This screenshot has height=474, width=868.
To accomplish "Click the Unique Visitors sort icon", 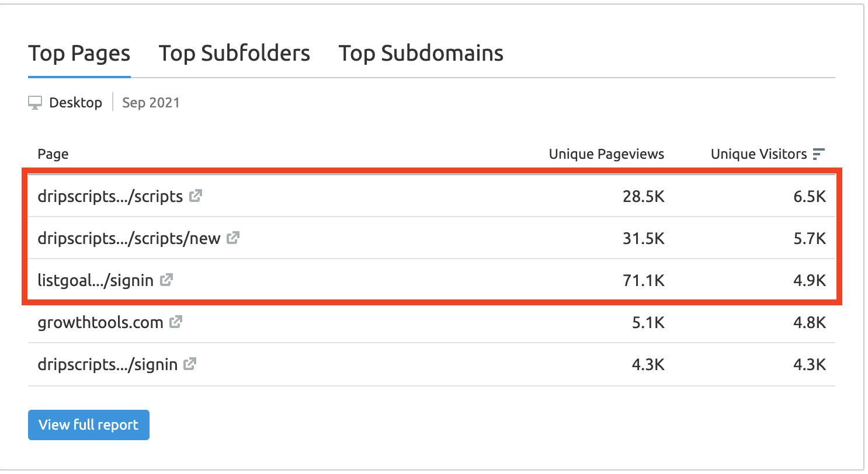I will (x=819, y=154).
